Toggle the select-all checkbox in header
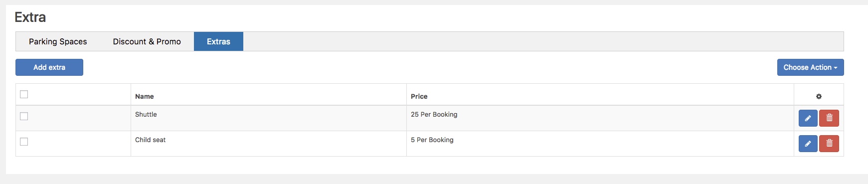 tap(24, 94)
